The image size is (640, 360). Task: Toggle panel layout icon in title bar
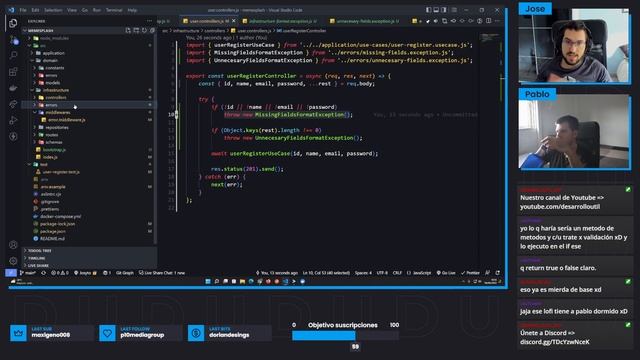pyautogui.click(x=436, y=10)
